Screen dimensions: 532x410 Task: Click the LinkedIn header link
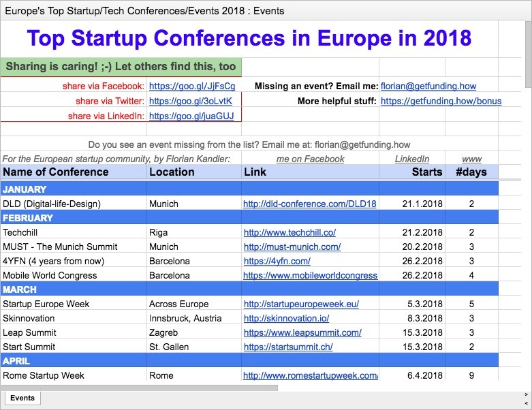412,159
